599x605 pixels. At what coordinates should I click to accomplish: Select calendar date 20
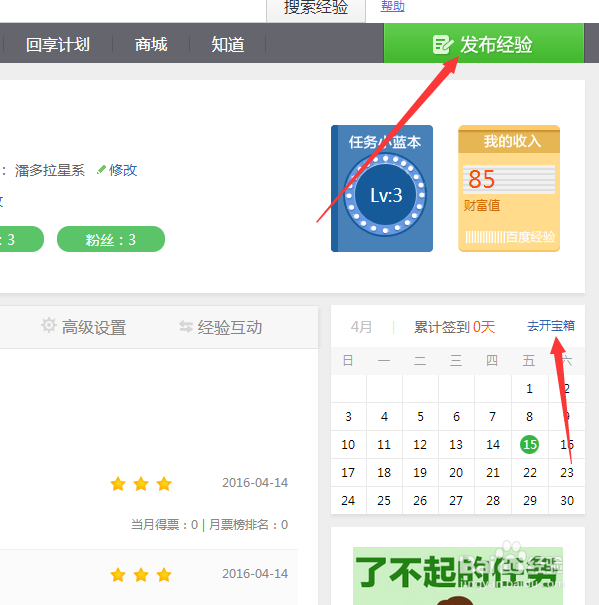[x=456, y=473]
